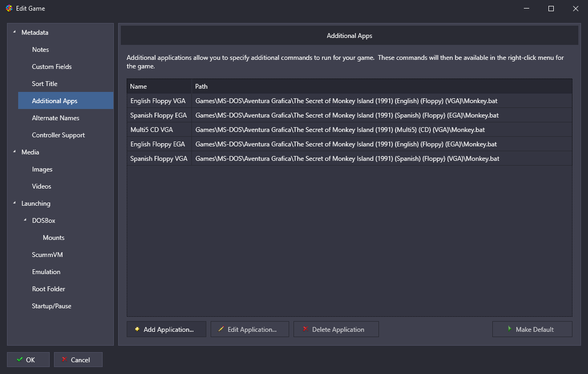Click the green checkmark icon on OK

click(19, 360)
